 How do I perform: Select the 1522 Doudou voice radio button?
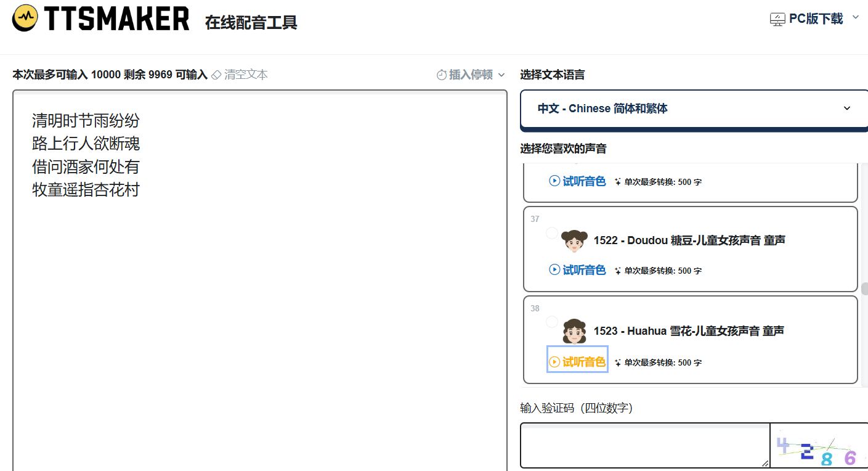click(x=552, y=233)
